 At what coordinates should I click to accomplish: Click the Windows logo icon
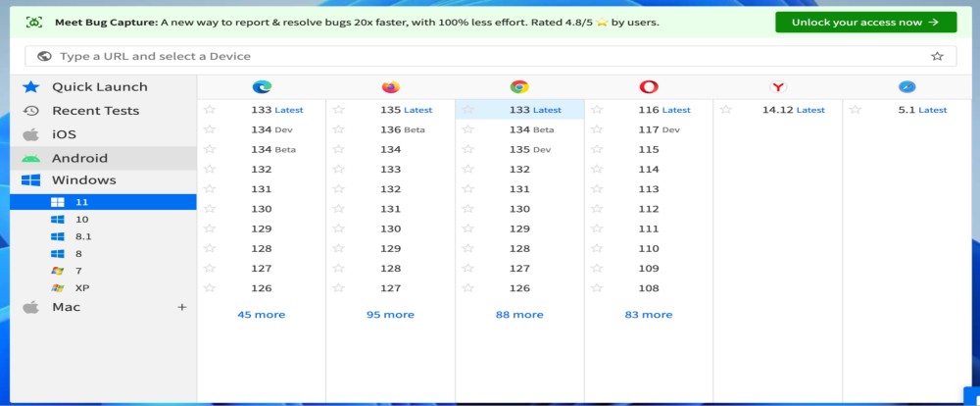30,180
